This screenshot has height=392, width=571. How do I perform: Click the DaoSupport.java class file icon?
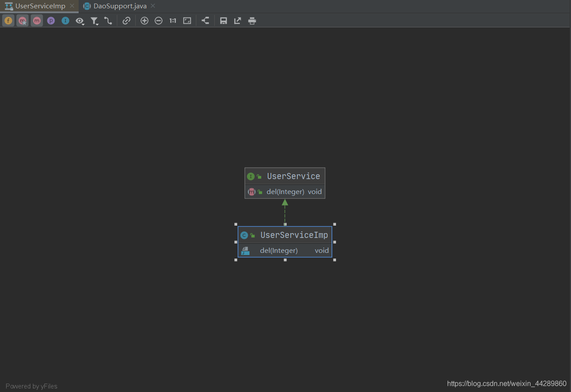click(x=87, y=6)
